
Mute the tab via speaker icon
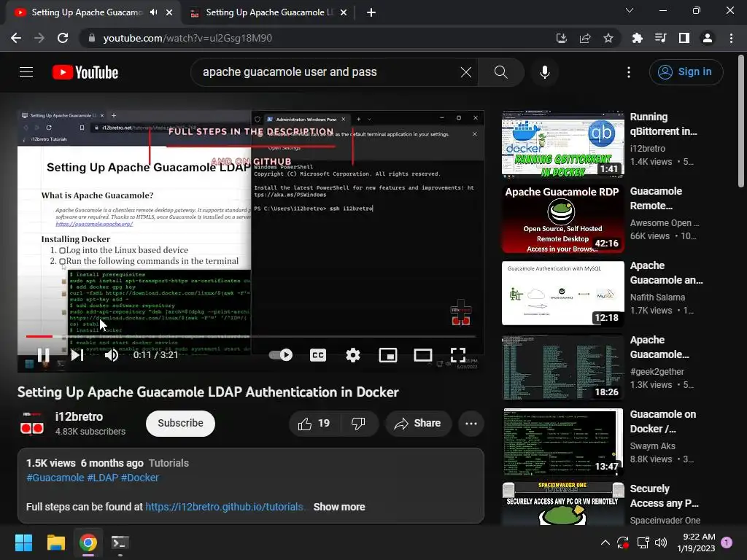point(153,12)
